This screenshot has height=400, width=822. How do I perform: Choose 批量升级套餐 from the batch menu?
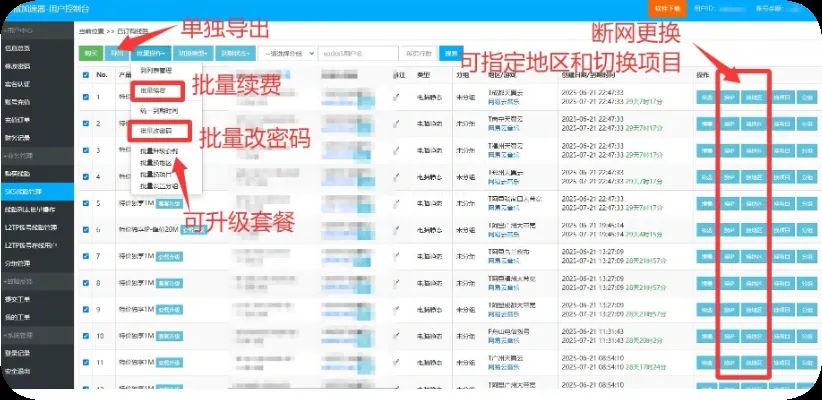(159, 151)
